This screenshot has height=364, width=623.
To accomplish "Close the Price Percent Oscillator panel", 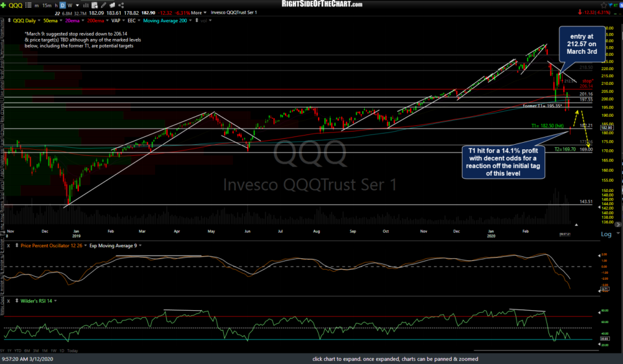I will click(8, 245).
